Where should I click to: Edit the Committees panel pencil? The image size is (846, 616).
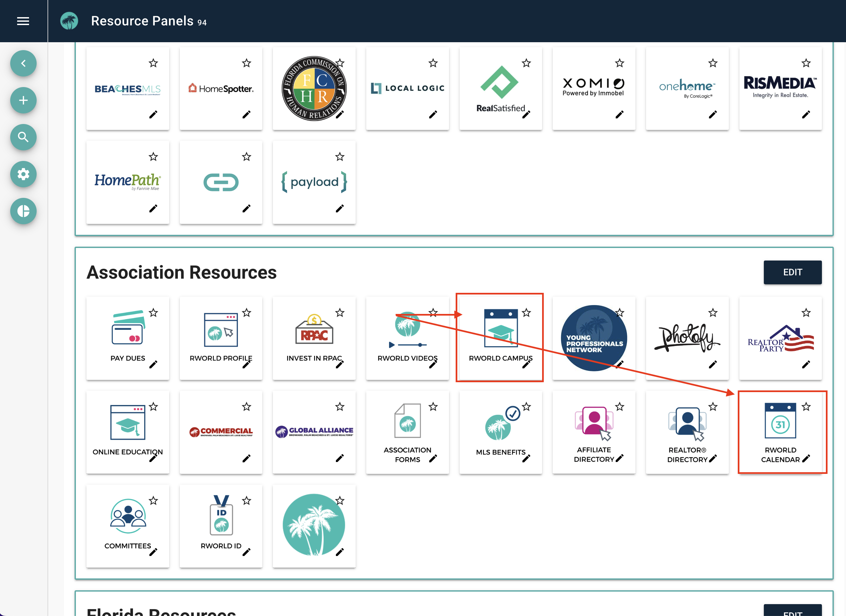click(153, 552)
